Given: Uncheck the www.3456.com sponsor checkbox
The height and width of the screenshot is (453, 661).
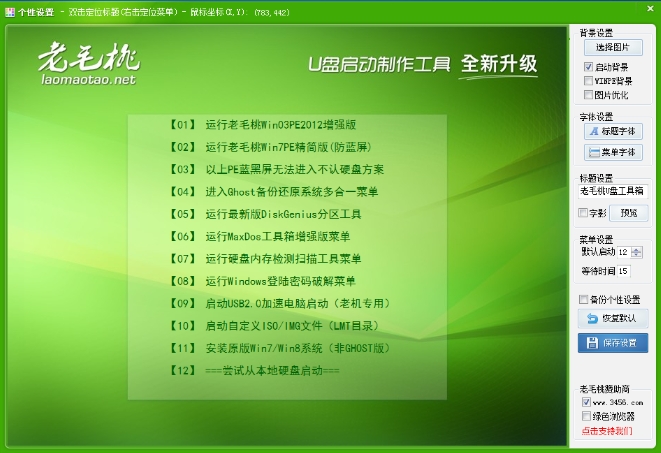Looking at the screenshot, I should coord(586,402).
